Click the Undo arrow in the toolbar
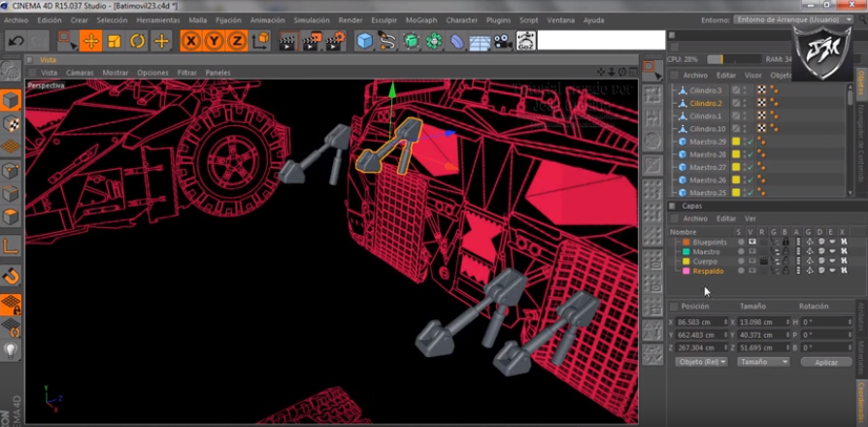868x427 pixels. tap(17, 42)
